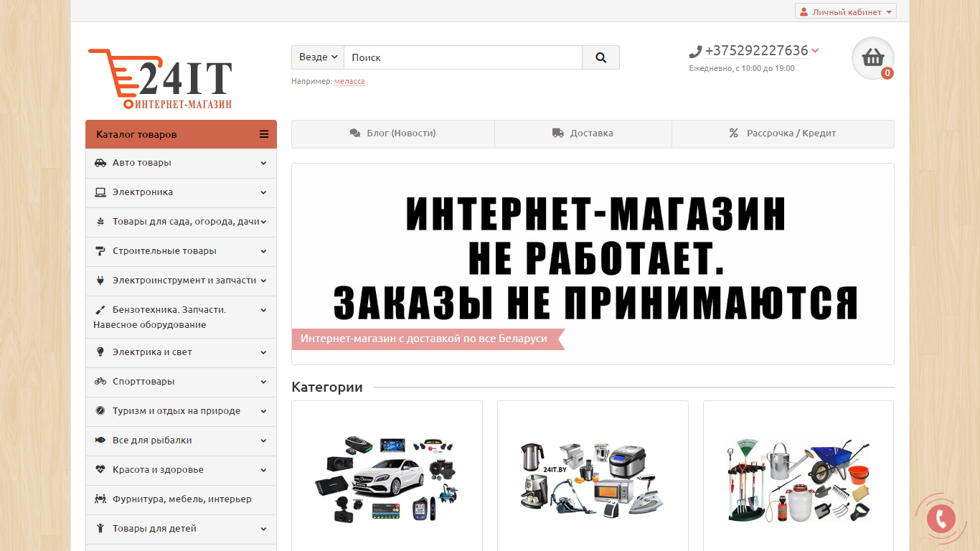This screenshot has width=980, height=551.
Task: Click the bicycle icon beside Спорттовары
Action: click(x=100, y=382)
